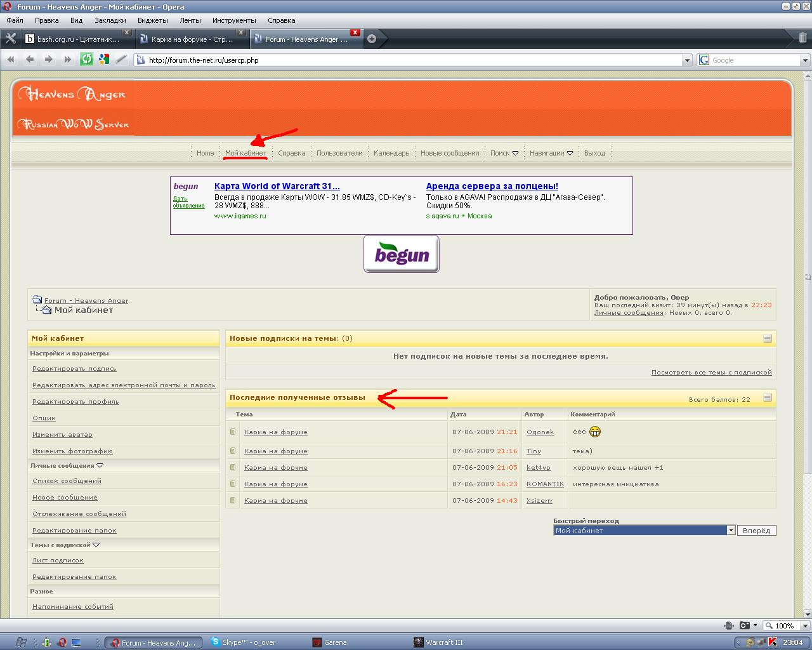Open the Windows Start button

point(21,642)
